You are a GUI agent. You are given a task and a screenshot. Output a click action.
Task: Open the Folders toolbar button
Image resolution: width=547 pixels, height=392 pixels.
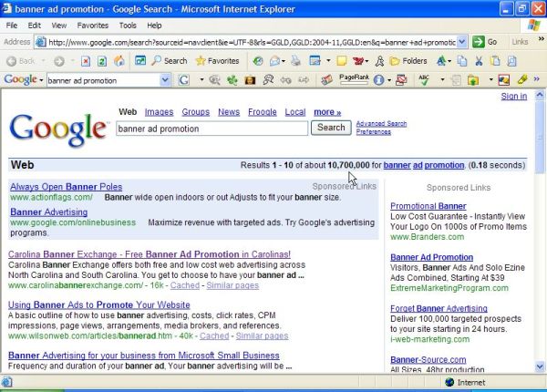pyautogui.click(x=408, y=61)
